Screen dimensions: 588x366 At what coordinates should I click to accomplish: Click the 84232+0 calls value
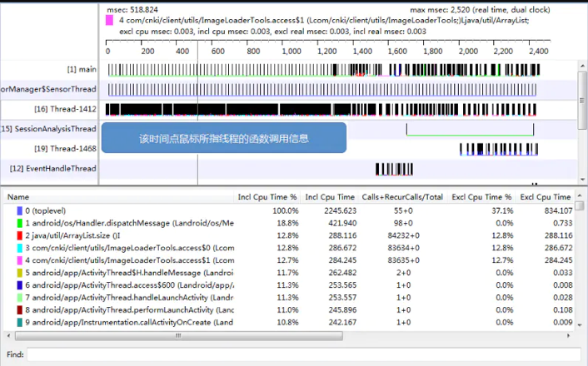403,235
